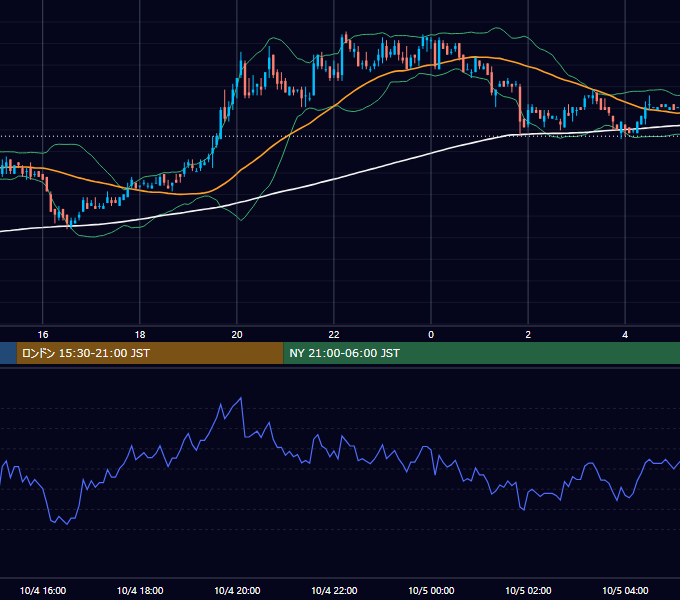Select the ロンドン 15:30-21:00 JST session bar
Viewport: 680px width, 600px height.
coord(150,353)
